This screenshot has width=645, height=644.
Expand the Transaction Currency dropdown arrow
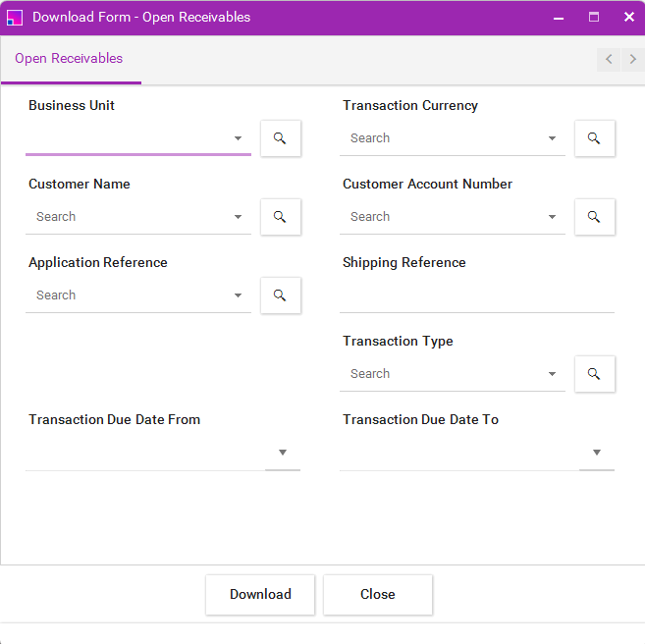[552, 138]
